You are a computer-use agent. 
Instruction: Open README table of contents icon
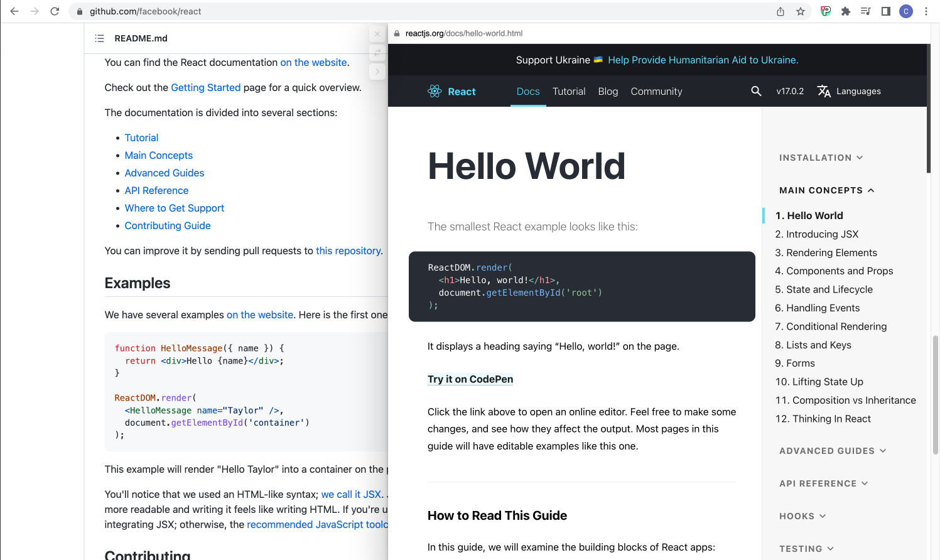99,38
